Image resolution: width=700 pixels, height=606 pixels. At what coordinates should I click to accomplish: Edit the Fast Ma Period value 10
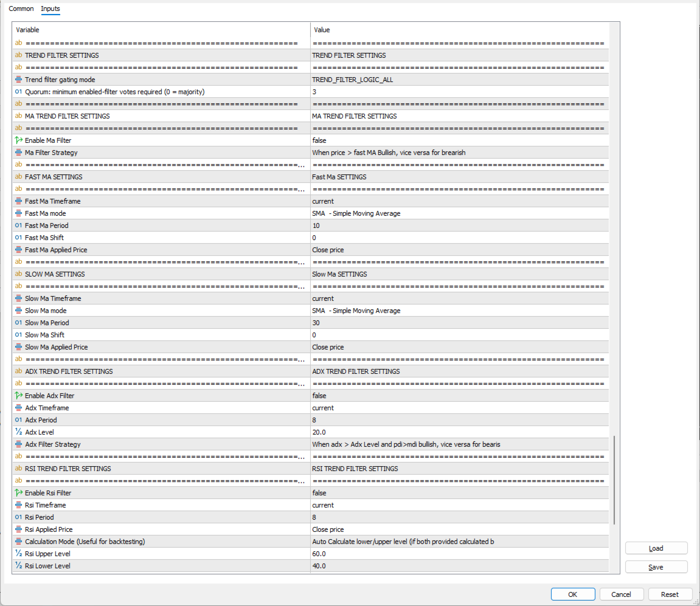coord(459,226)
